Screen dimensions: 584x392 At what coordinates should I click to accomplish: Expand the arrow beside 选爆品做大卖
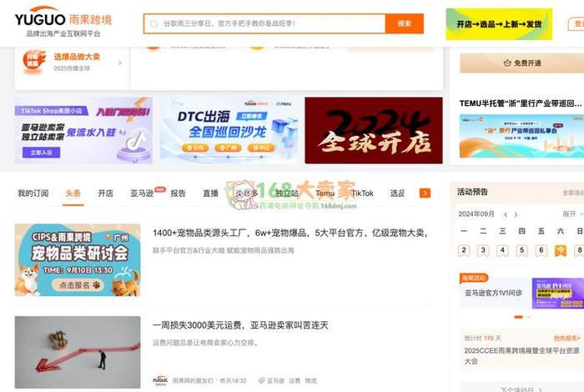(x=120, y=63)
